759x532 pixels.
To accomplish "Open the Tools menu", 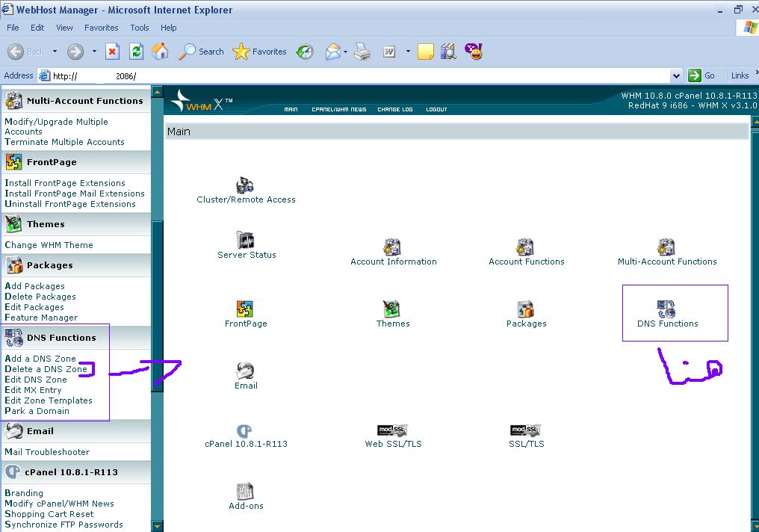I will click(x=140, y=28).
